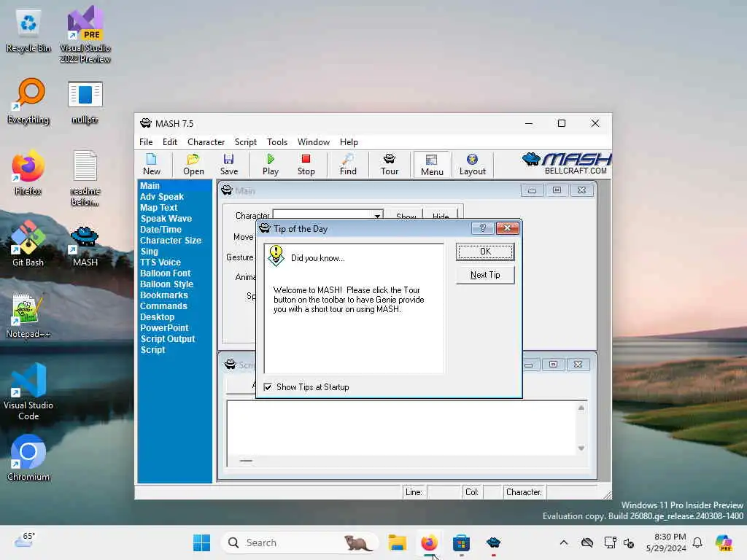Select Desktop in the sidebar
747x560 pixels.
pyautogui.click(x=158, y=317)
